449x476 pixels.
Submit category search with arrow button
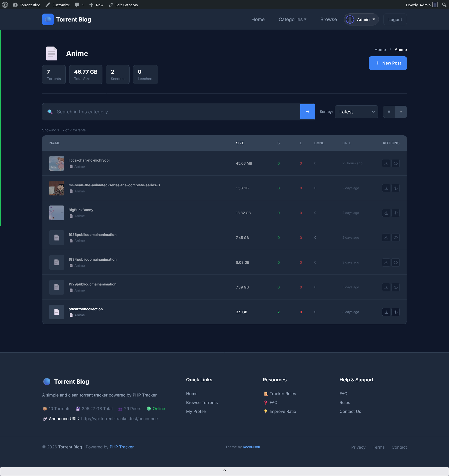coord(308,112)
